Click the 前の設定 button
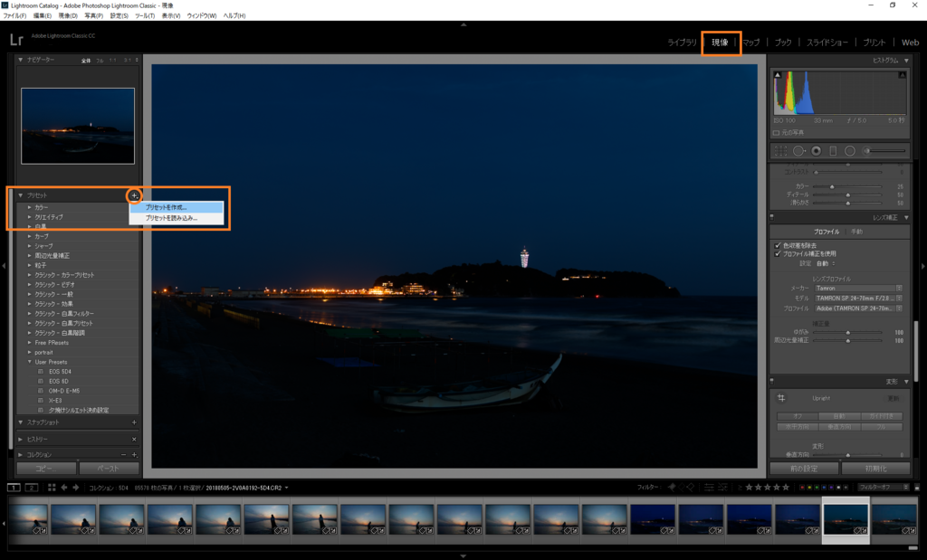Viewport: 927px width, 560px height. [x=804, y=469]
